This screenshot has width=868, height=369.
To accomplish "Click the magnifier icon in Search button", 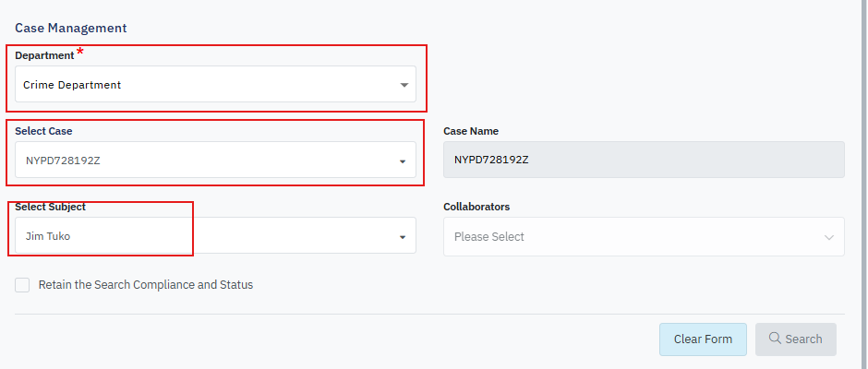I will 775,339.
